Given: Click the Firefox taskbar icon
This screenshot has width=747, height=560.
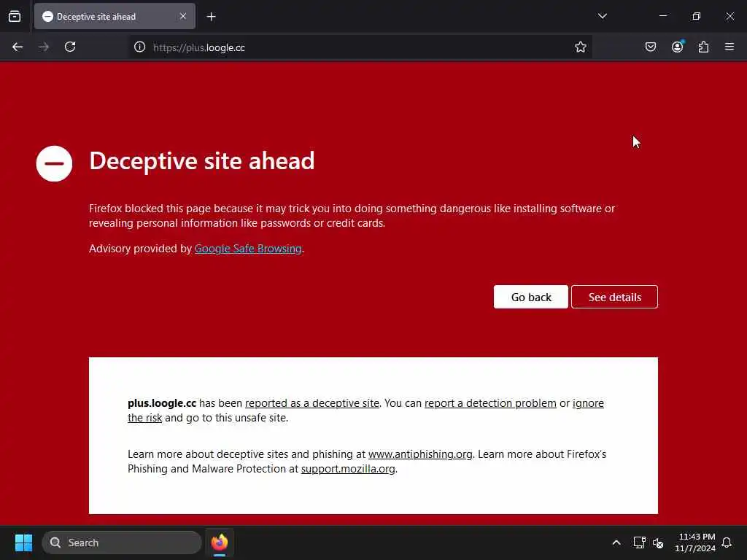Looking at the screenshot, I should 220,542.
